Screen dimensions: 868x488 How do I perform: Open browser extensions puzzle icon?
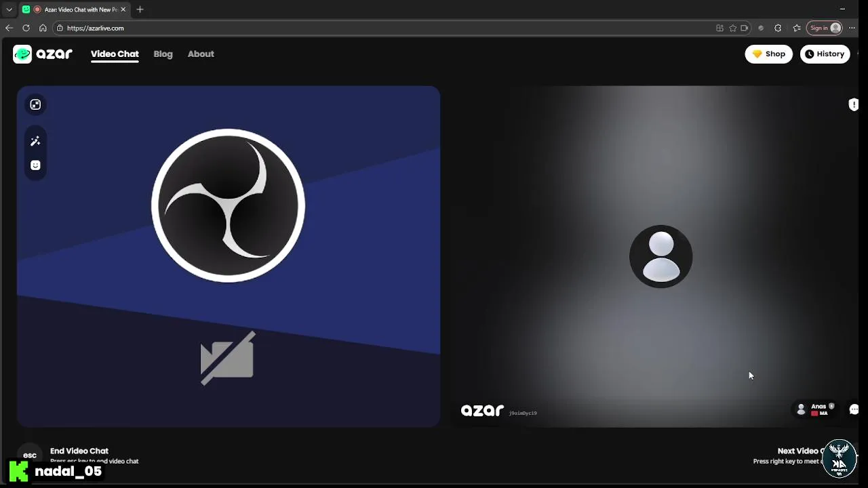point(778,28)
